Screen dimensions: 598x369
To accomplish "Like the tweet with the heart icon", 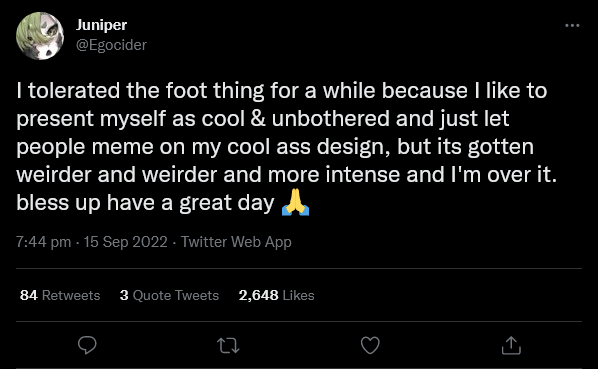I will point(370,345).
